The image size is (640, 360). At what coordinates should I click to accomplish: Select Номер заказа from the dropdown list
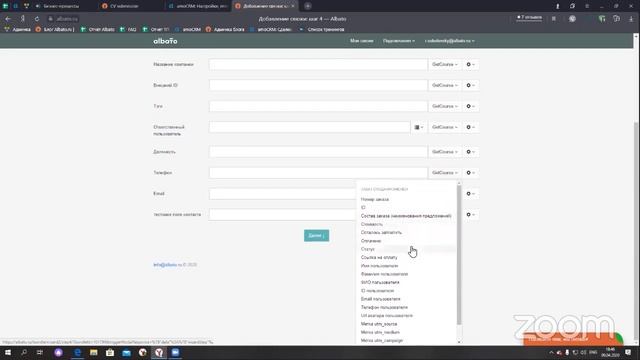374,200
